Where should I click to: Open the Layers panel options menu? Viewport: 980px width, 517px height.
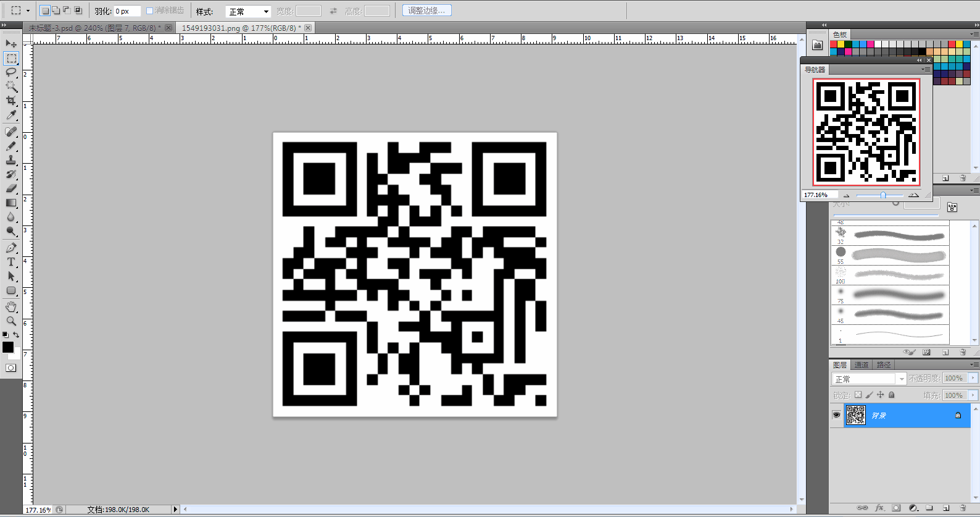pos(974,365)
